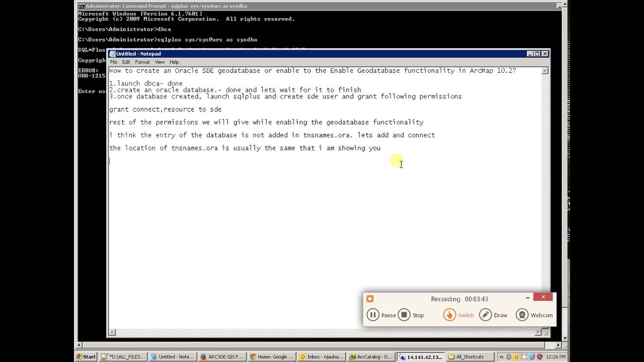The height and width of the screenshot is (362, 644).
Task: Open the Help menu in Notepad
Action: [174, 62]
